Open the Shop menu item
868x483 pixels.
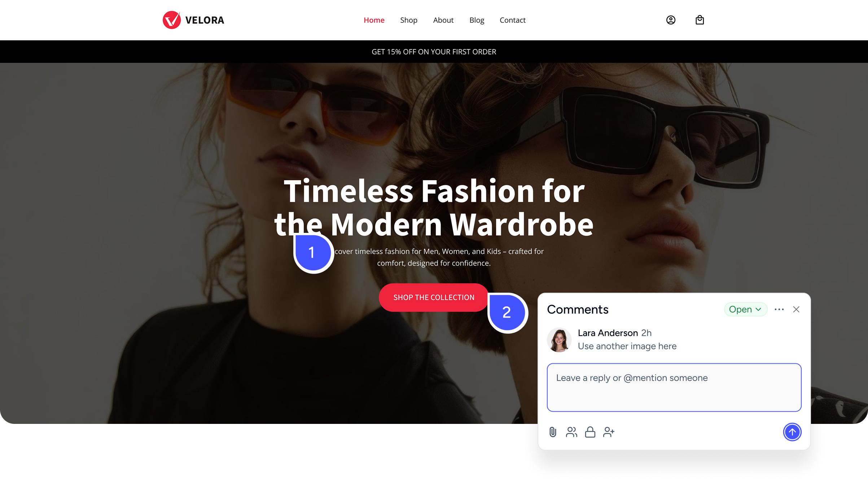pos(409,20)
